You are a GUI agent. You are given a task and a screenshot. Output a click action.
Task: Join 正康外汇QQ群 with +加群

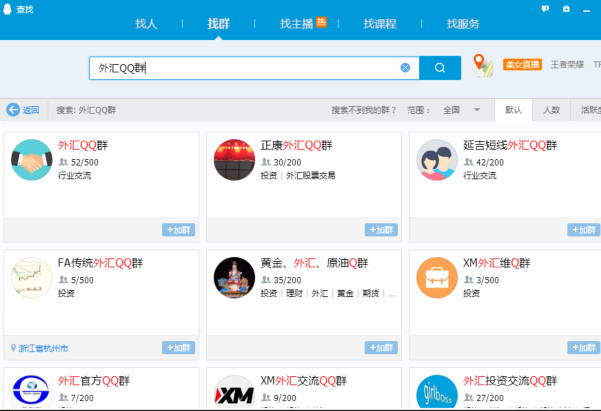click(x=381, y=230)
